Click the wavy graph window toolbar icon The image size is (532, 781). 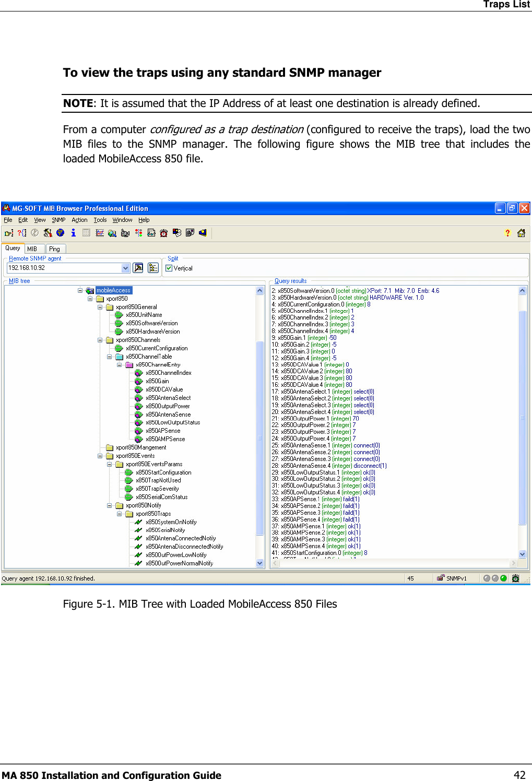coord(151,233)
